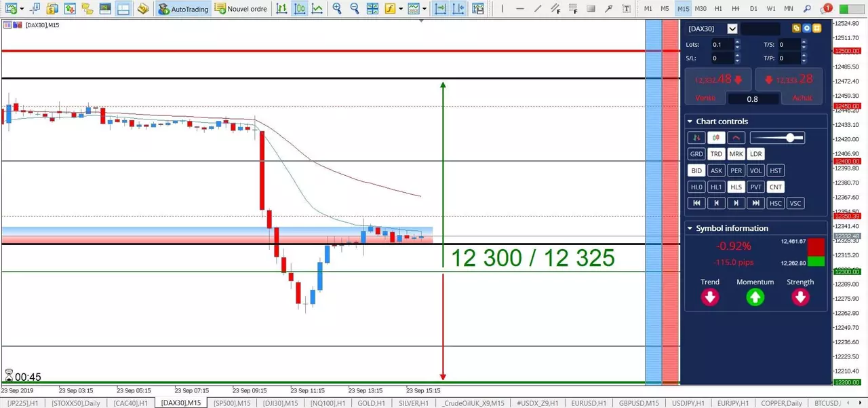Toggle chart auto scroll icon
The image size is (868, 408).
coord(441,9)
